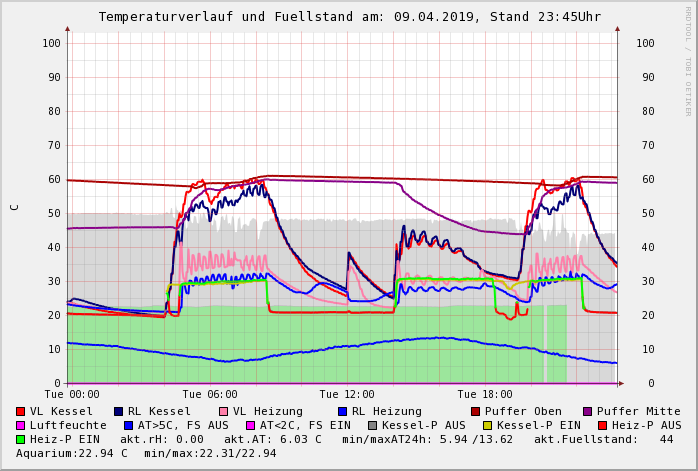Click the Tue 18:00 time axis label
The height and width of the screenshot is (471, 698).
point(485,394)
